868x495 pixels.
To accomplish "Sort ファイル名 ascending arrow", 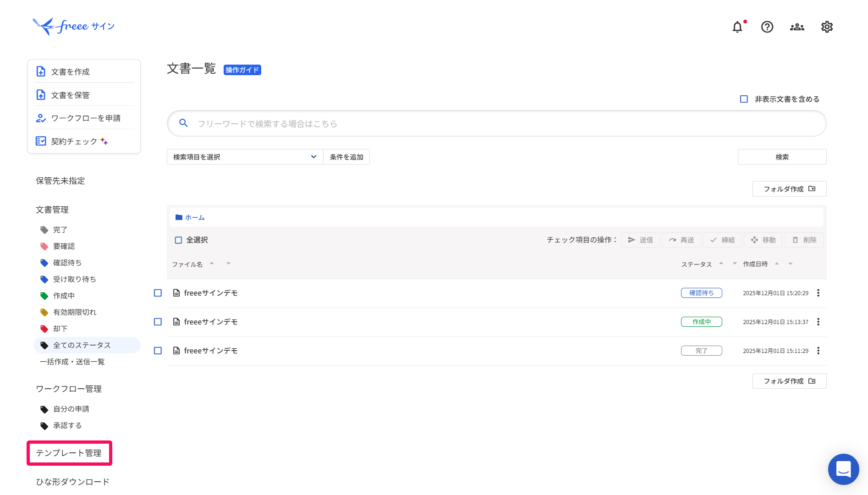I will pyautogui.click(x=212, y=263).
